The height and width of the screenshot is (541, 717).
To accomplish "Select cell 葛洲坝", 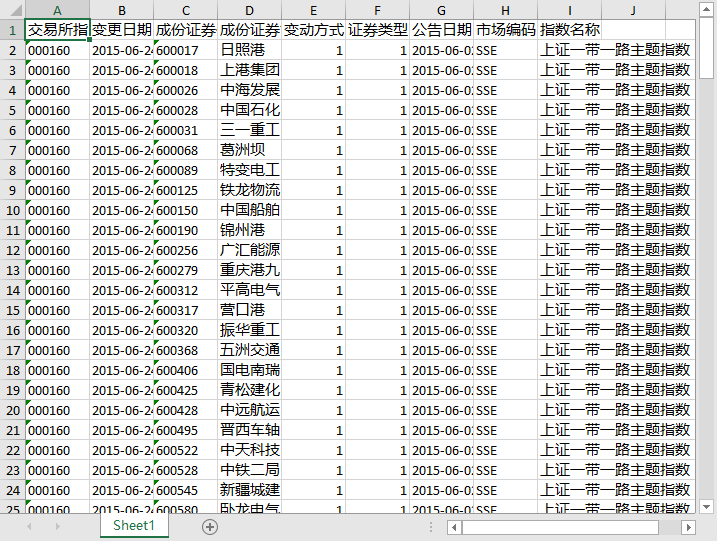I will [250, 150].
